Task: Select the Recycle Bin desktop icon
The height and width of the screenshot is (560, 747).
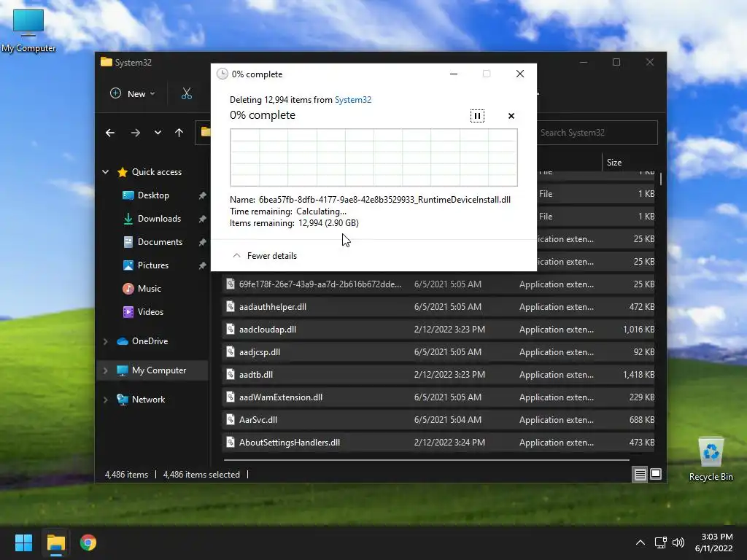Action: pyautogui.click(x=711, y=459)
